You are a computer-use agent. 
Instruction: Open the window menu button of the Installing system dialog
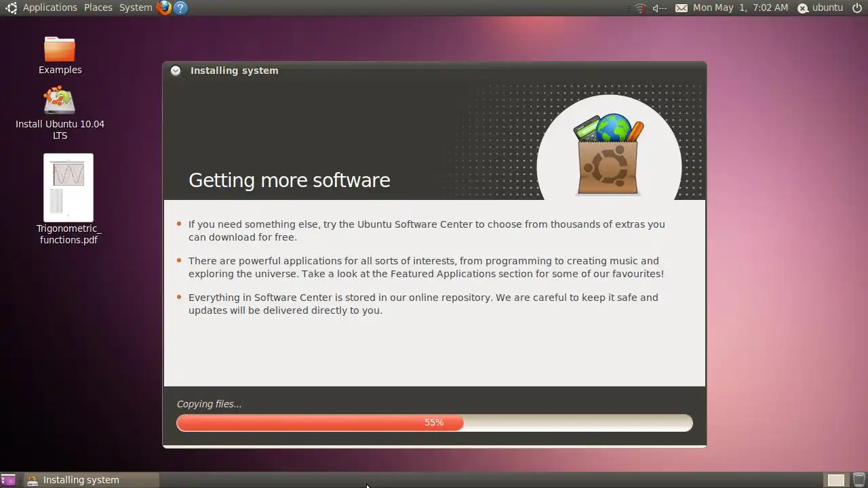coord(176,70)
